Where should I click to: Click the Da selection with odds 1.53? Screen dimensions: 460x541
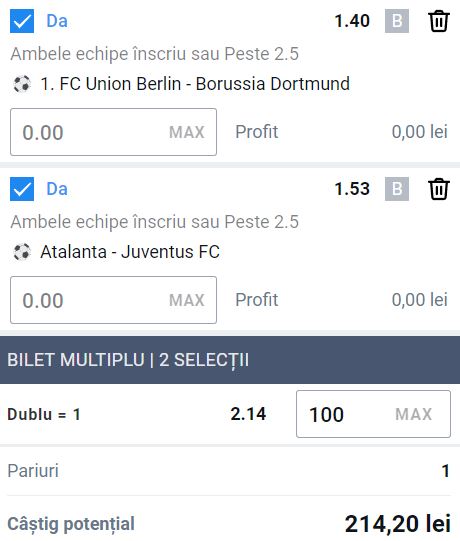click(x=57, y=189)
